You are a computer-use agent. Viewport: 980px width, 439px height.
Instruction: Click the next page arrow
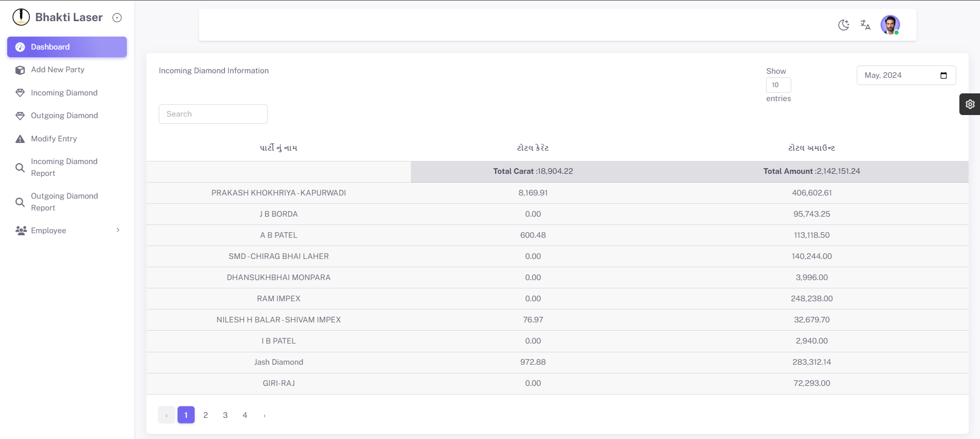coord(264,415)
